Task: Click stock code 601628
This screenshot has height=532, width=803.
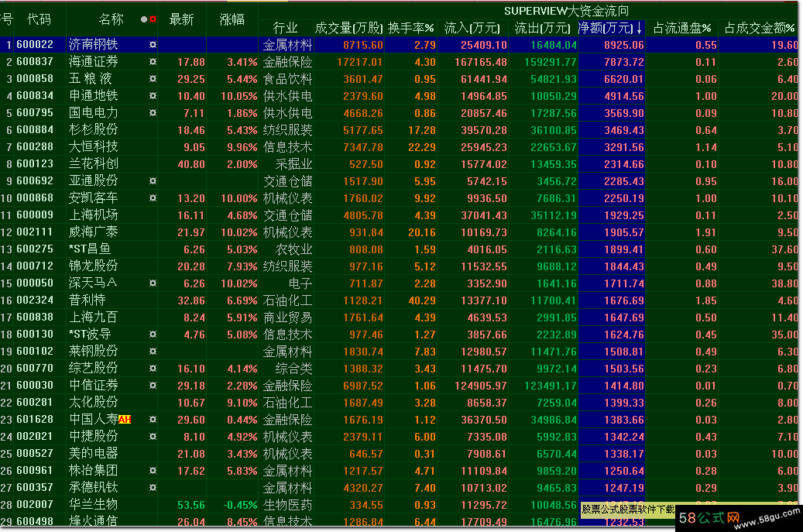Action: click(x=35, y=420)
